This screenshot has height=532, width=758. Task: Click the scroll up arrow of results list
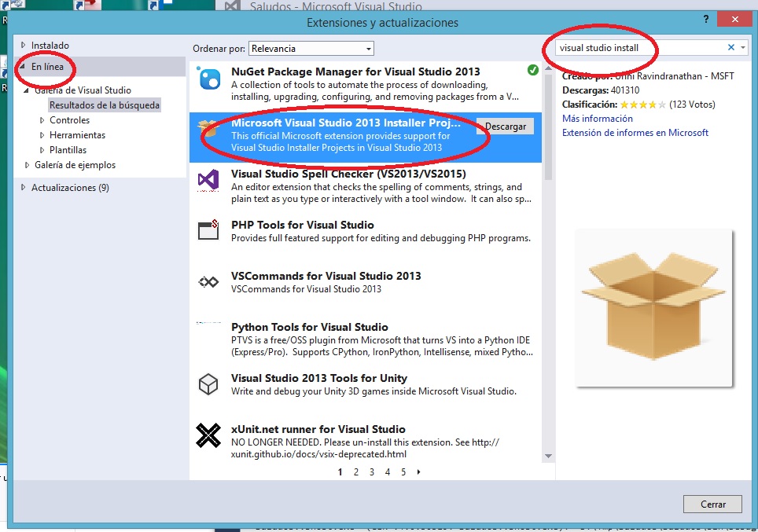click(548, 68)
